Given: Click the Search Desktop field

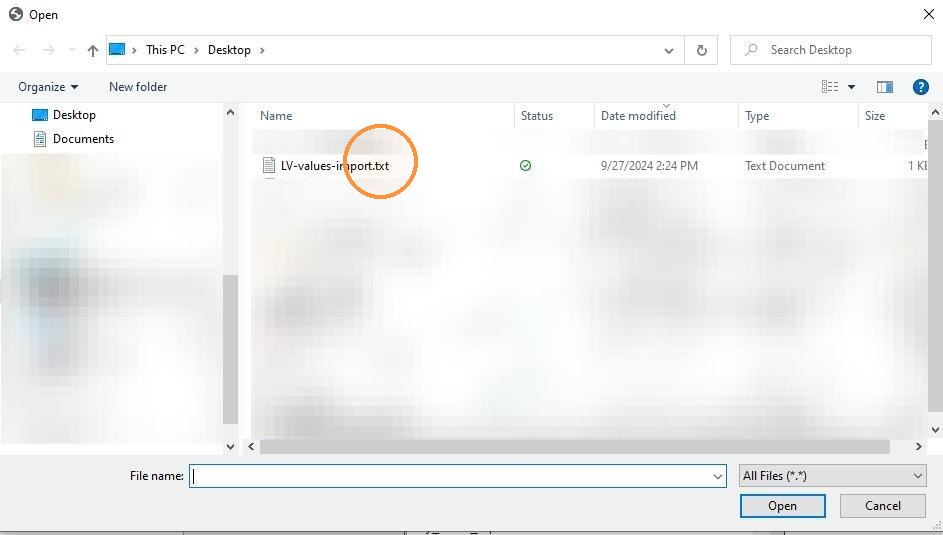Looking at the screenshot, I should [831, 50].
